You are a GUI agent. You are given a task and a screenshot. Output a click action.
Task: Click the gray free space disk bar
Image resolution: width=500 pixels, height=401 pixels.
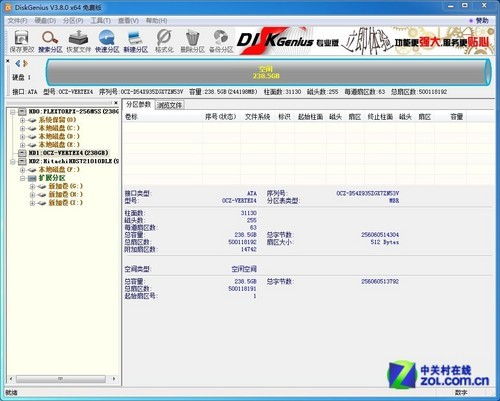click(x=268, y=72)
